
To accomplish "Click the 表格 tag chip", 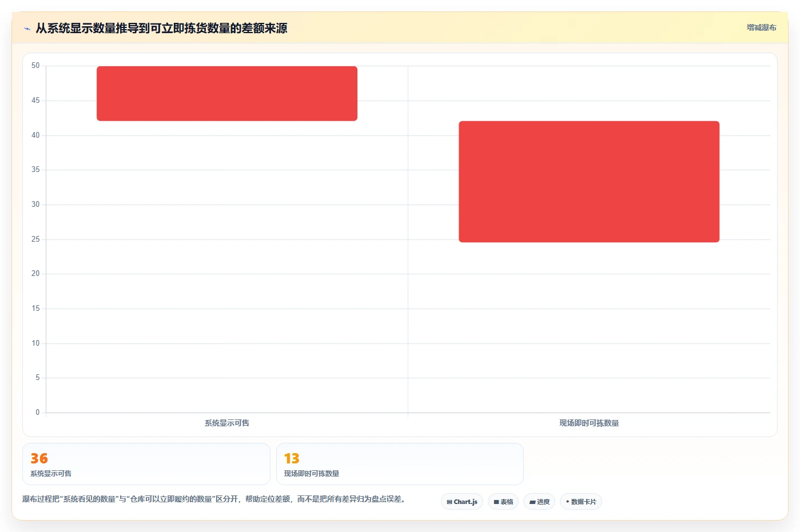I will pos(503,502).
